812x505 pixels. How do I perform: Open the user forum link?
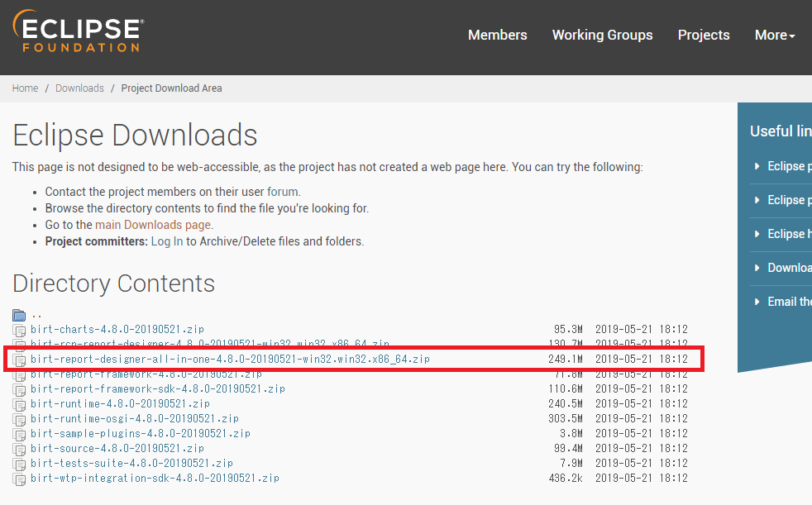pos(282,192)
